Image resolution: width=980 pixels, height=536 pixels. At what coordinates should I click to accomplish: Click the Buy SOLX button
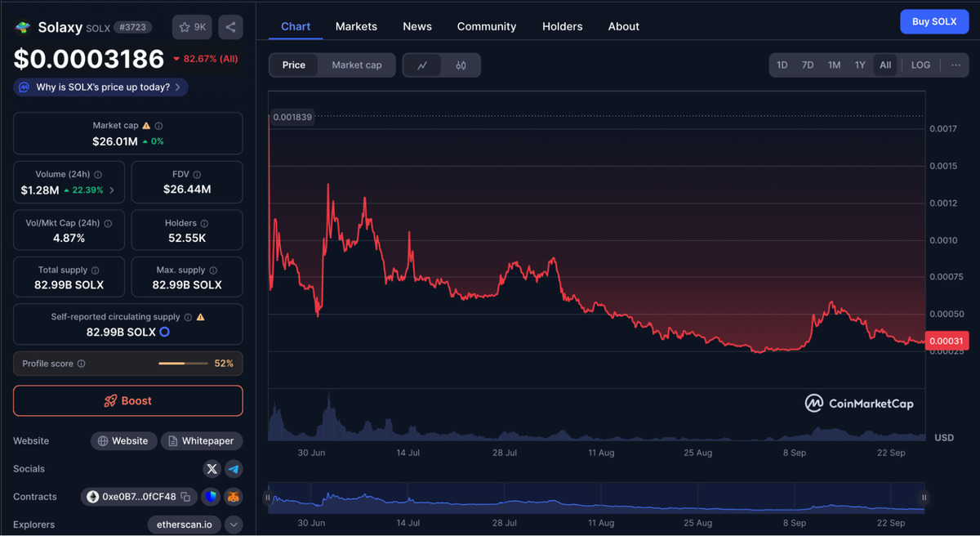coord(934,22)
